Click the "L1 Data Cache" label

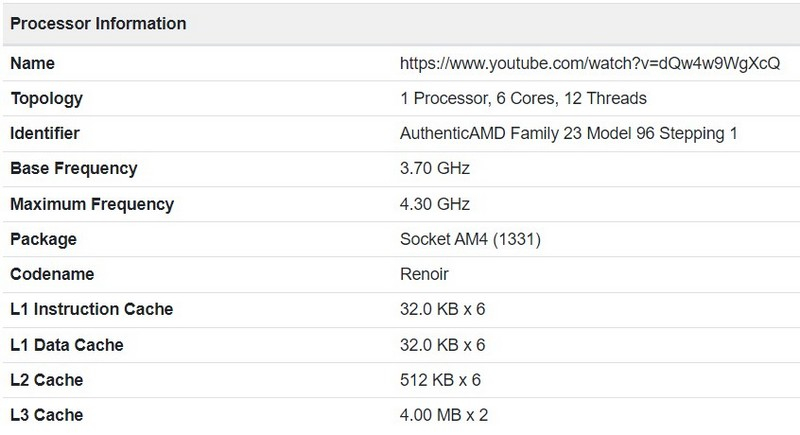pyautogui.click(x=67, y=344)
